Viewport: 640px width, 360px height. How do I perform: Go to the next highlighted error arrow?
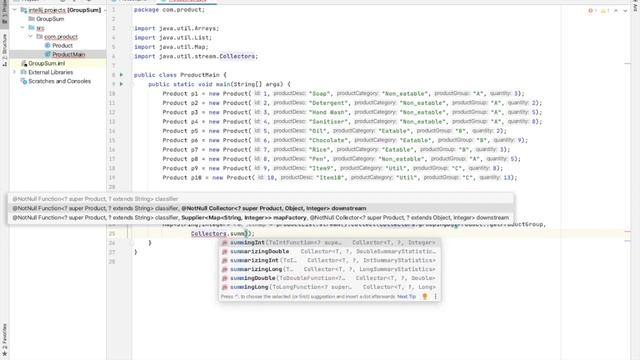click(x=625, y=11)
